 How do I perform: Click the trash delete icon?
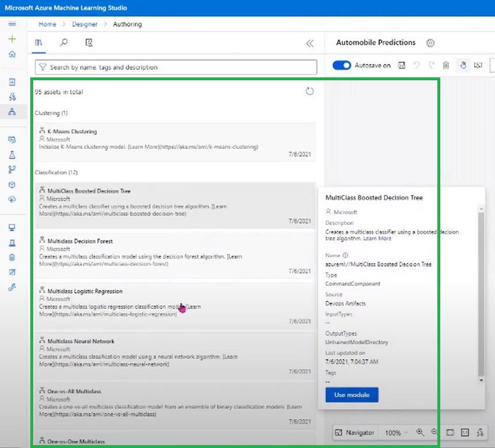click(446, 65)
